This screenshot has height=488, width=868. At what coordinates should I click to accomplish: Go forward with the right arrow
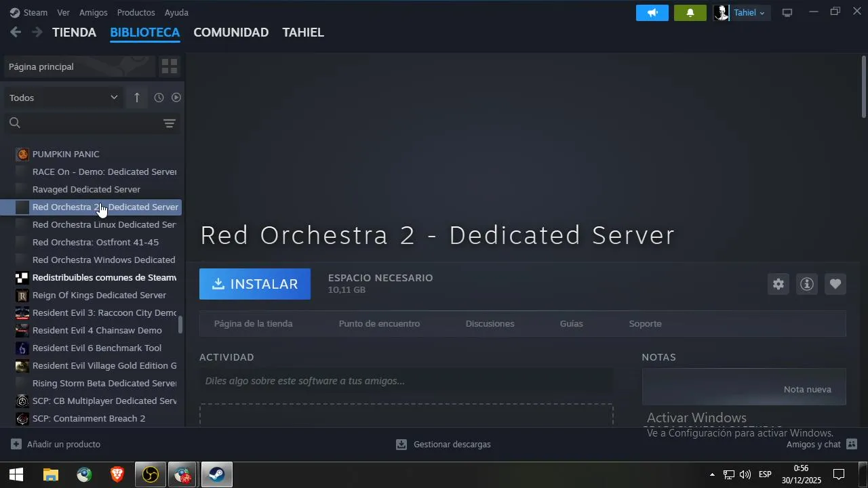pyautogui.click(x=37, y=32)
